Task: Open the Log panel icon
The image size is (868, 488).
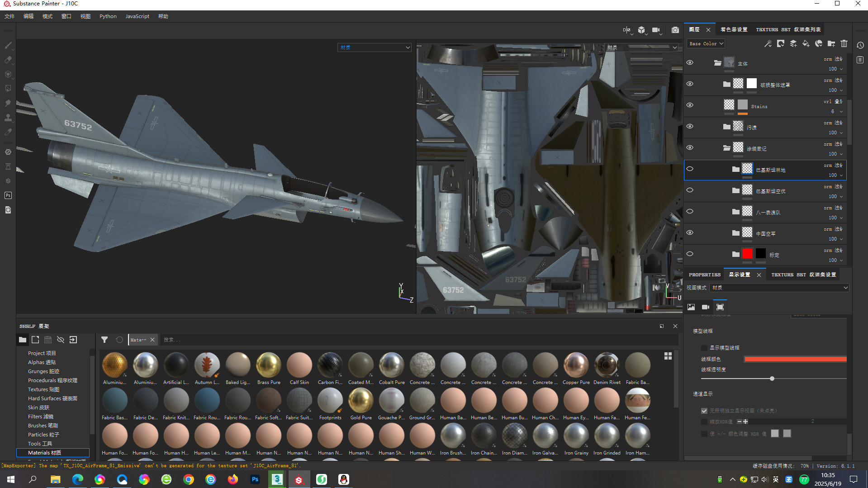Action: (860, 60)
